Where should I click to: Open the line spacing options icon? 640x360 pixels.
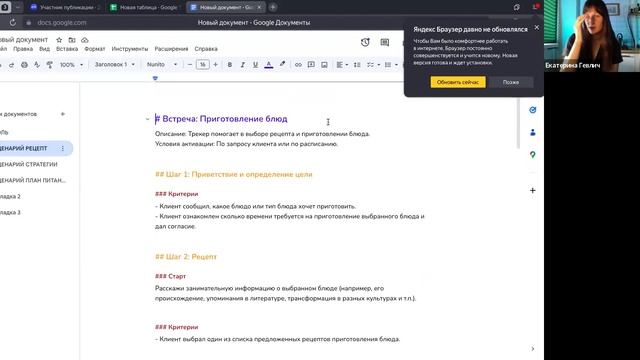pyautogui.click(x=357, y=64)
